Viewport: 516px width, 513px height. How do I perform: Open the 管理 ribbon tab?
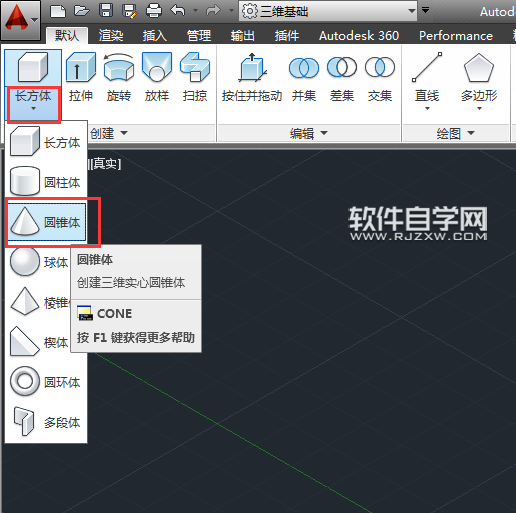click(199, 35)
